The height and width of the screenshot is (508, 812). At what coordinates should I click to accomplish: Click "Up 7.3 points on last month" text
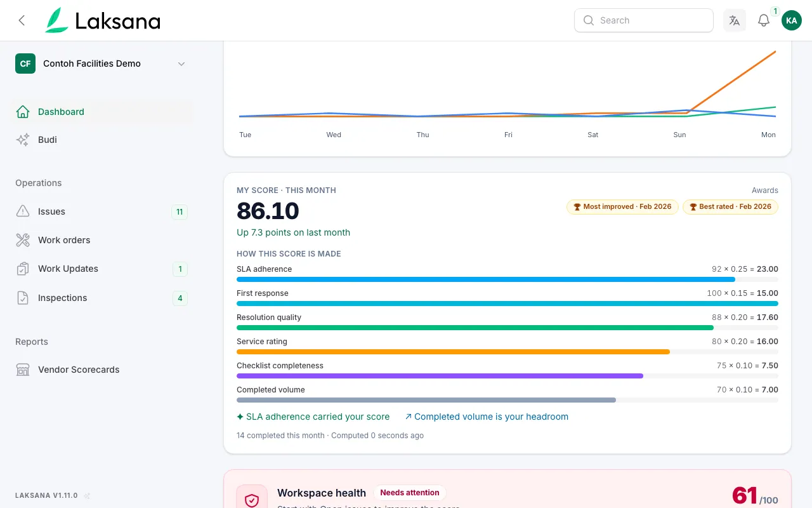click(293, 232)
